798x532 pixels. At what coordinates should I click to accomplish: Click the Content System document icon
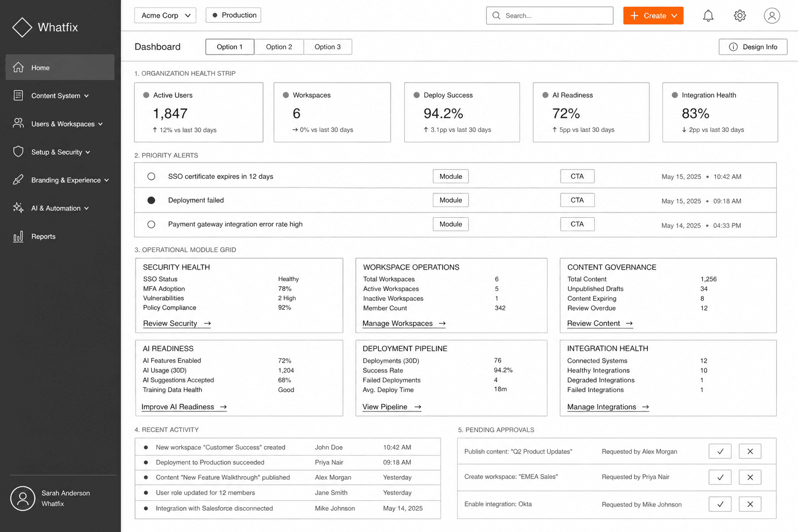(18, 95)
